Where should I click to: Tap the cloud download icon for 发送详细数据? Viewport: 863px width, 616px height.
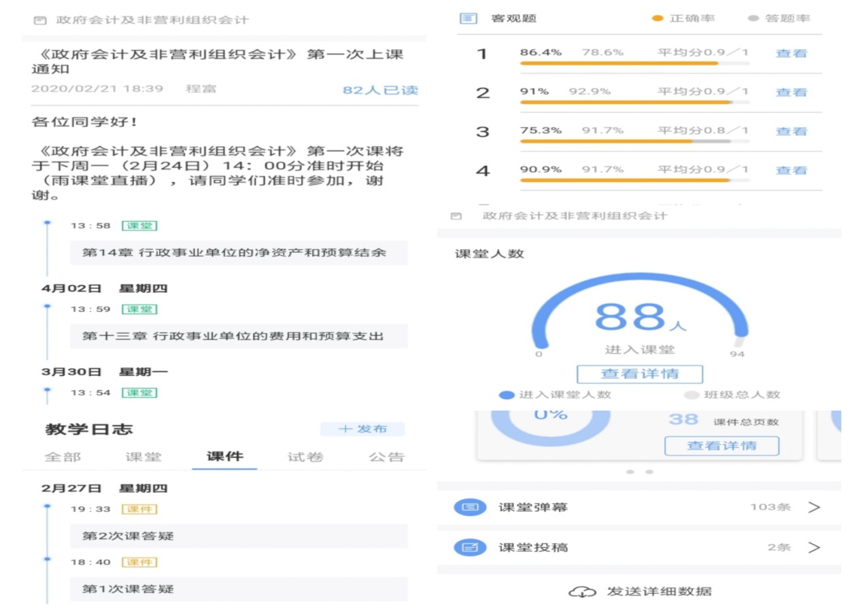[583, 592]
